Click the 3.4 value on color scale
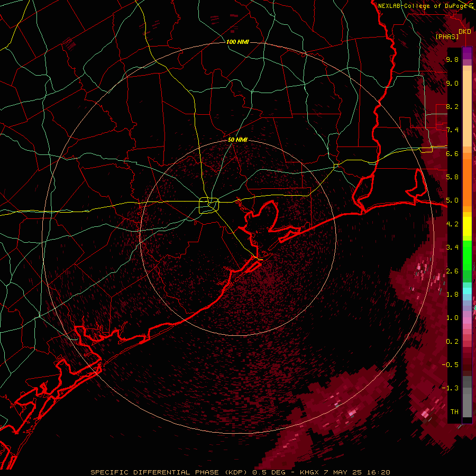 click(452, 248)
